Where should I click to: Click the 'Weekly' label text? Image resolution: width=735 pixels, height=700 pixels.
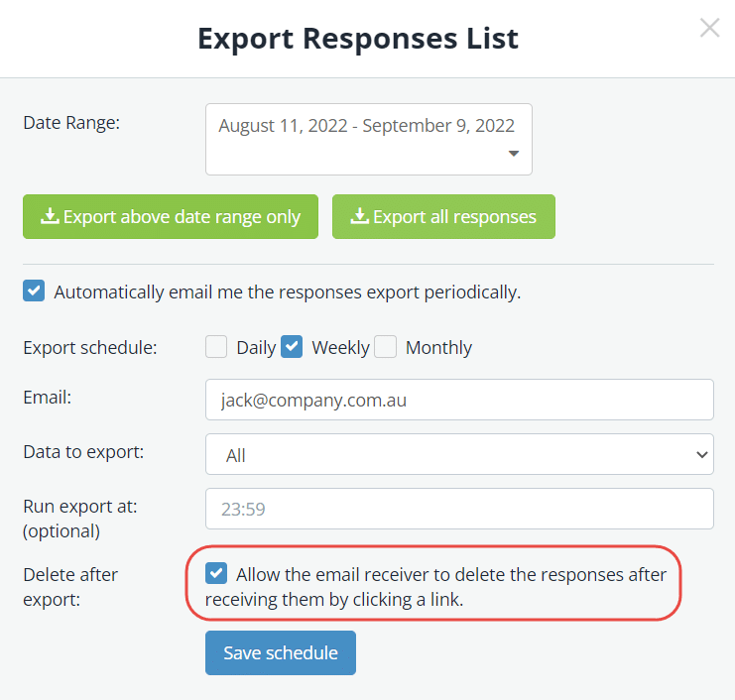(340, 348)
